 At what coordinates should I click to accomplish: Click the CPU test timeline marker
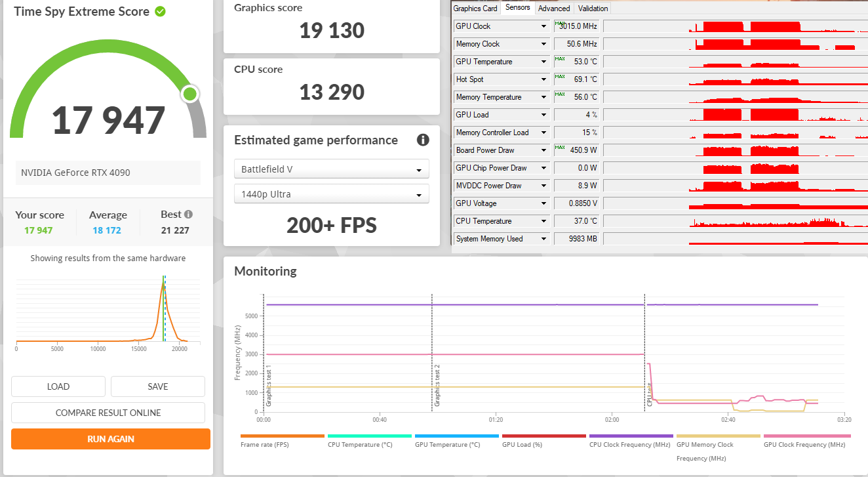click(x=650, y=396)
